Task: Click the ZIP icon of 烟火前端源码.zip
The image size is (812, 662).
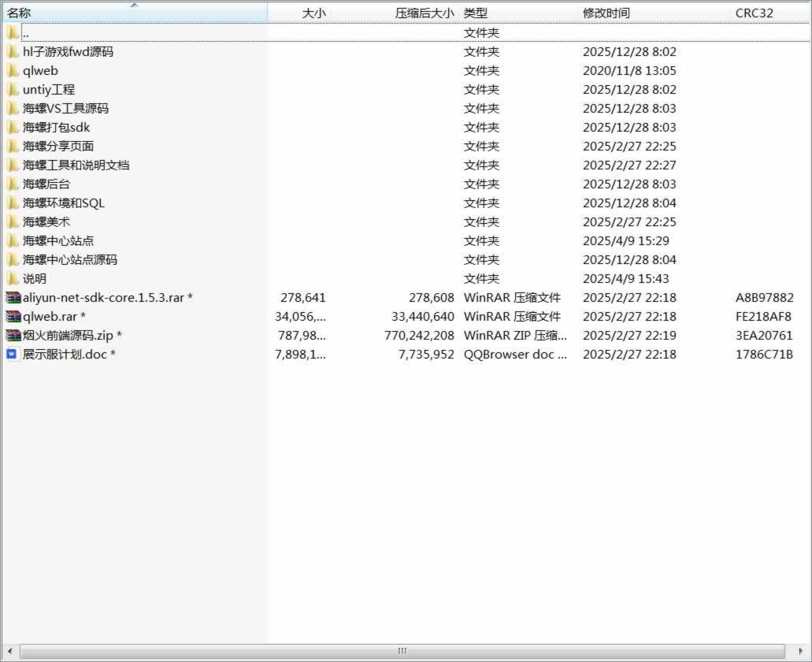Action: click(13, 336)
